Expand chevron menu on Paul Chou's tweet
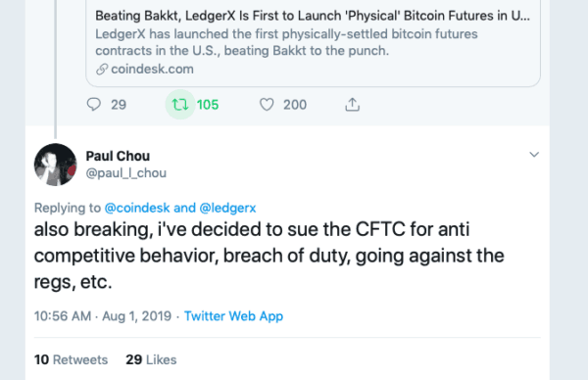The height and width of the screenshot is (380, 588). click(x=534, y=155)
